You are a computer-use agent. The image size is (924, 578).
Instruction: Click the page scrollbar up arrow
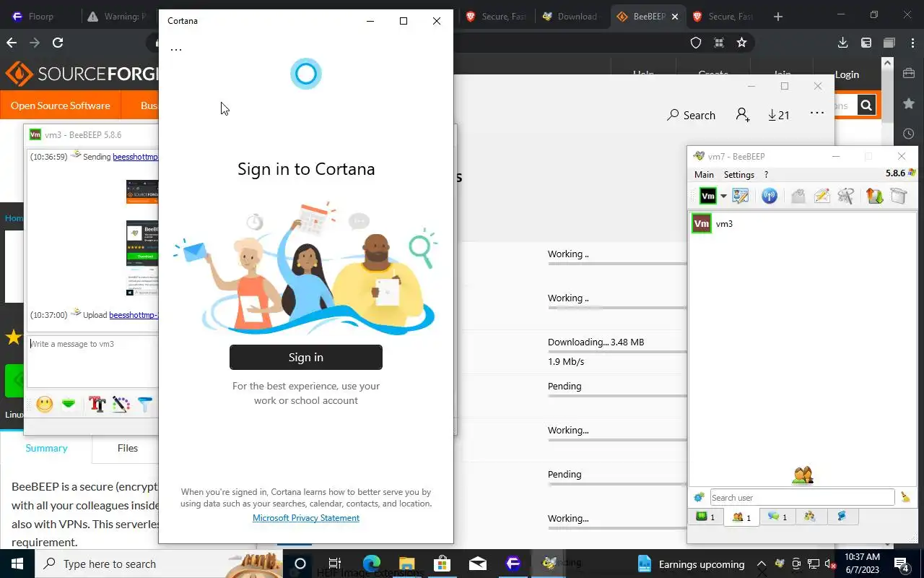click(x=887, y=63)
